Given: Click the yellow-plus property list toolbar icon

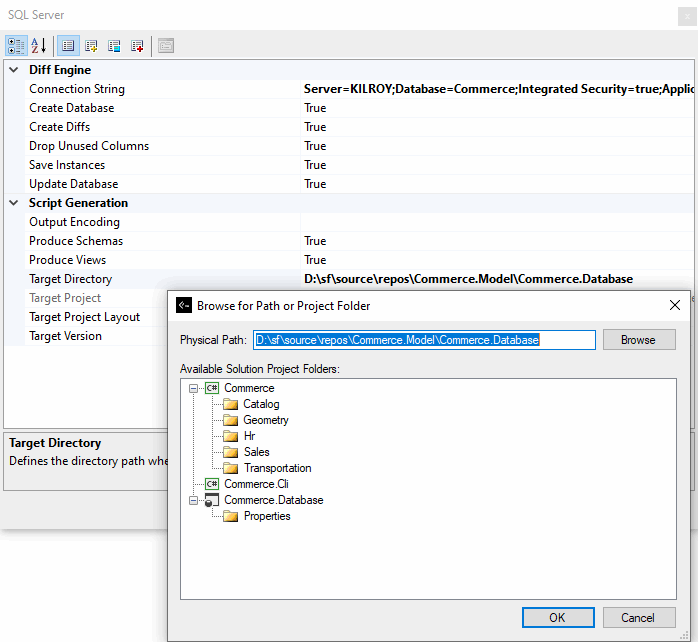Looking at the screenshot, I should [91, 46].
